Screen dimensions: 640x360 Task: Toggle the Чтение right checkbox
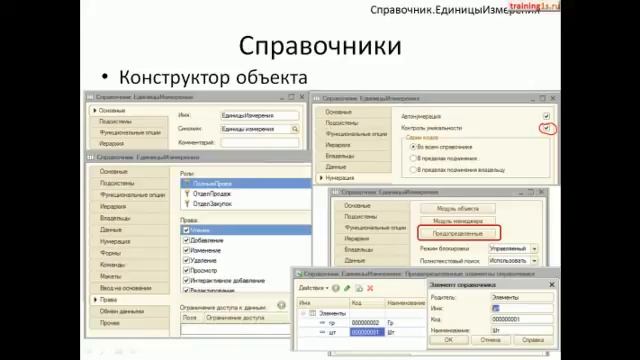[186, 230]
